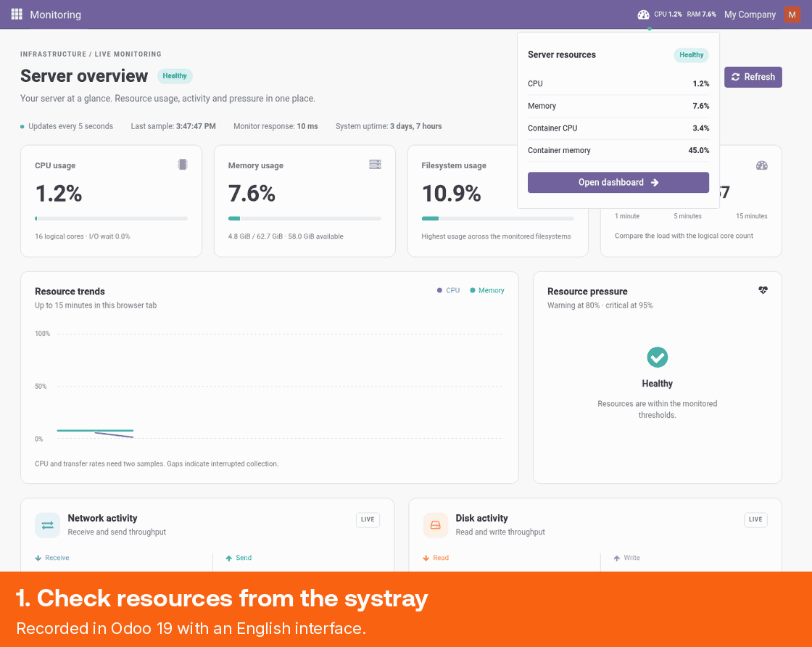Viewport: 812px width, 647px height.
Task: Click the Disk activity drive icon
Action: (436, 524)
